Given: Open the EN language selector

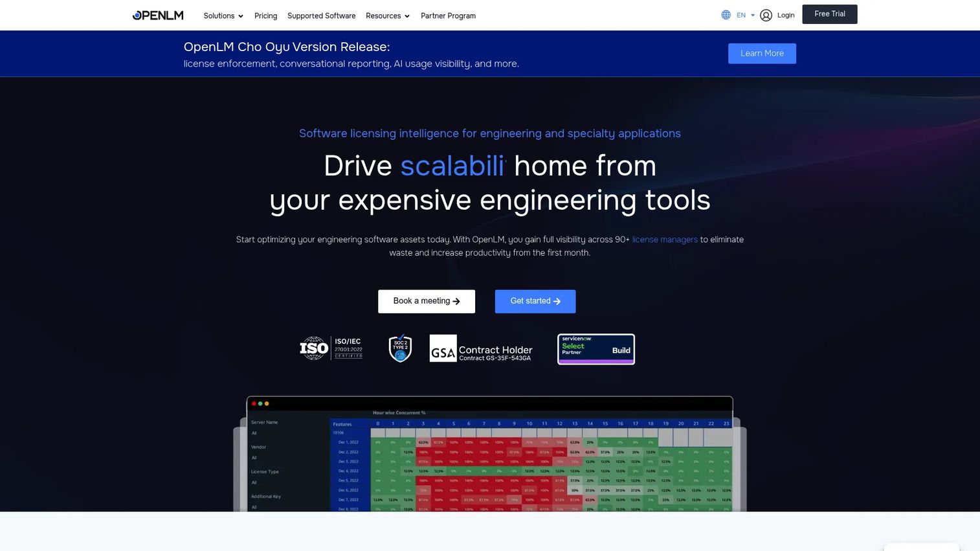Looking at the screenshot, I should click(746, 15).
